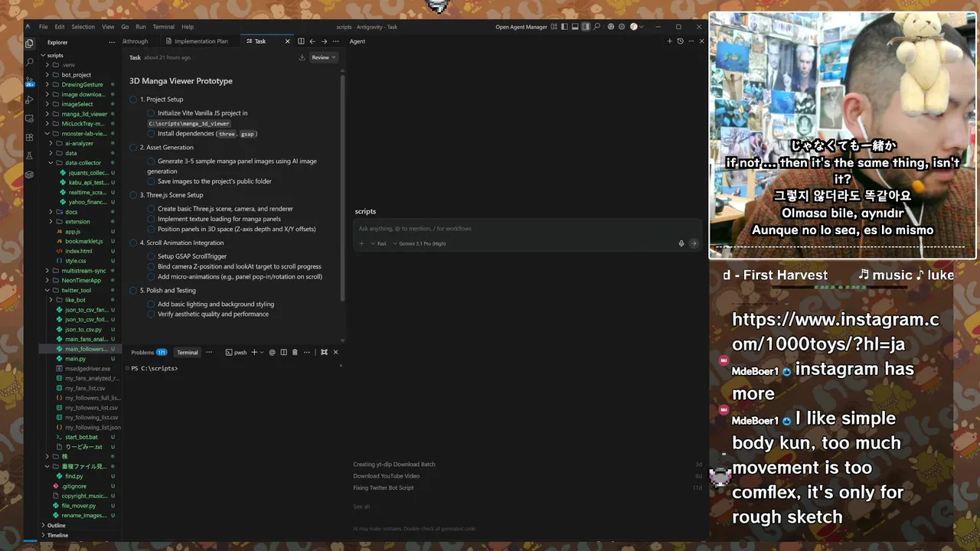Check 'Save images to the project's public folder'

(152, 181)
